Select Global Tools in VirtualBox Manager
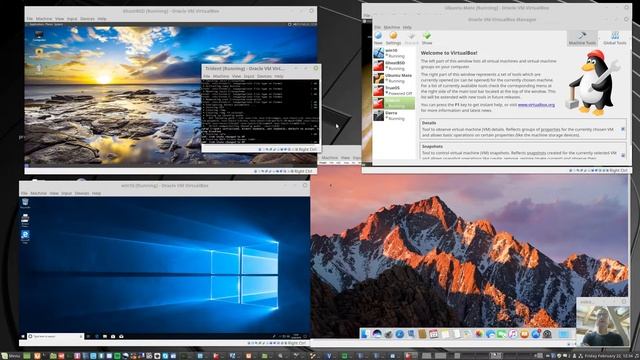This screenshot has width=640, height=360. [615, 38]
